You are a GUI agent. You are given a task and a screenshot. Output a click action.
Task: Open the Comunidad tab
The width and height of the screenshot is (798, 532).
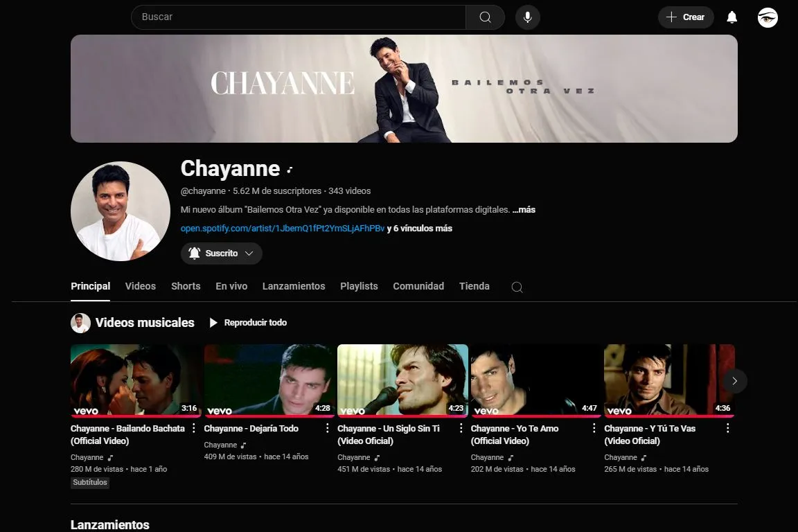pyautogui.click(x=418, y=286)
